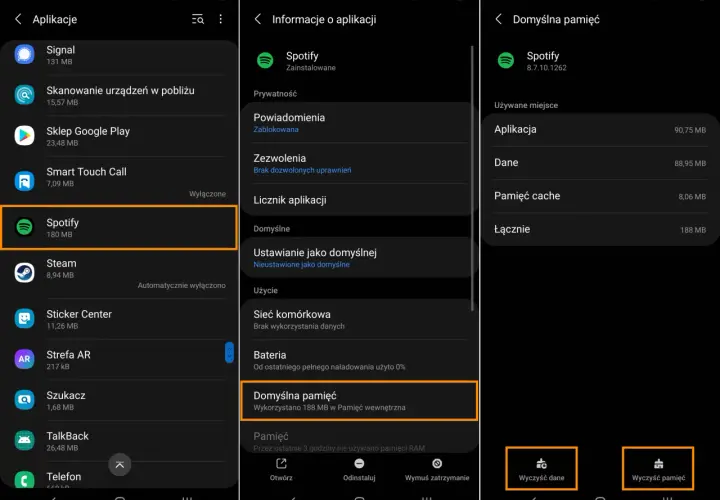Open the Smart Touch Call row
720x500 pixels.
click(119, 180)
